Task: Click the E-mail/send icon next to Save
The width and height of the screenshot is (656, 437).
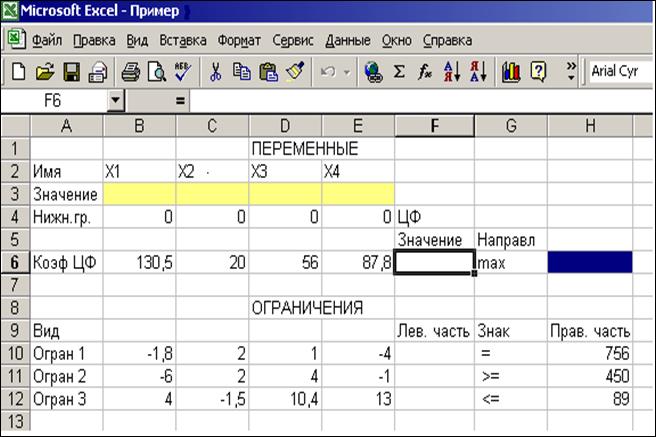Action: pyautogui.click(x=98, y=72)
